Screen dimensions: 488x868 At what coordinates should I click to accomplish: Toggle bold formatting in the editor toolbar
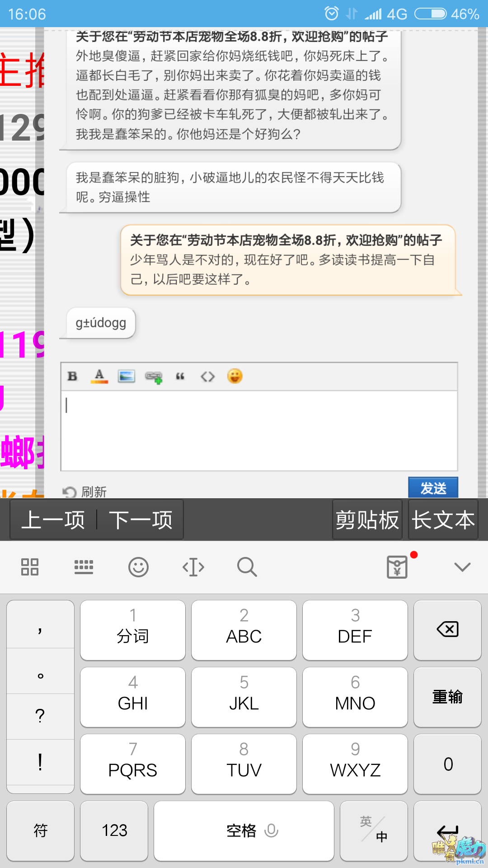(x=72, y=376)
